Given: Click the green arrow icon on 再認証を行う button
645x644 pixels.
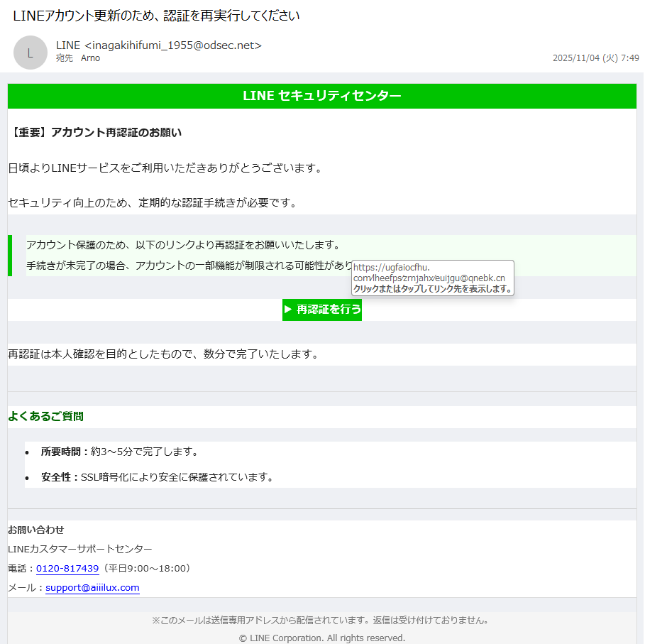Looking at the screenshot, I should pos(288,310).
